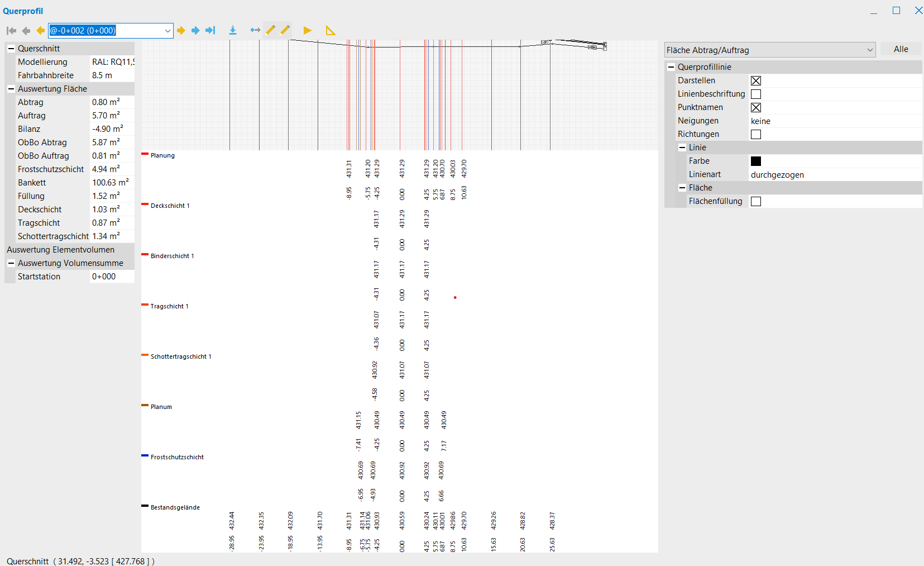Click the blue horizontal point-arrow icon
This screenshot has width=924, height=566.
tap(255, 31)
